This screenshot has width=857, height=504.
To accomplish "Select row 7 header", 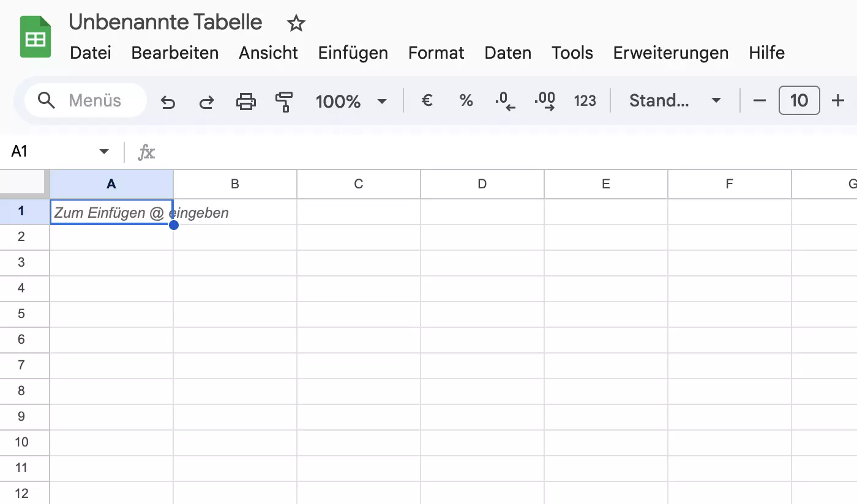I will point(24,365).
